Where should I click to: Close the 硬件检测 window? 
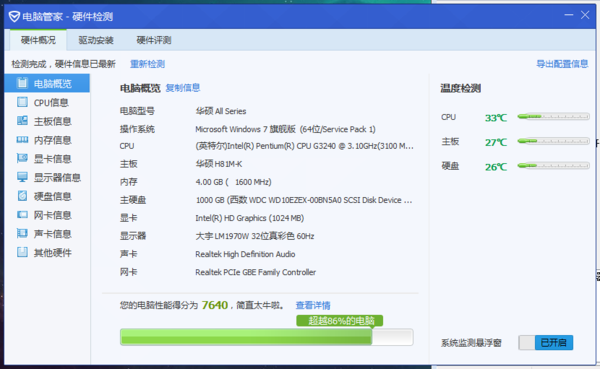(x=585, y=15)
